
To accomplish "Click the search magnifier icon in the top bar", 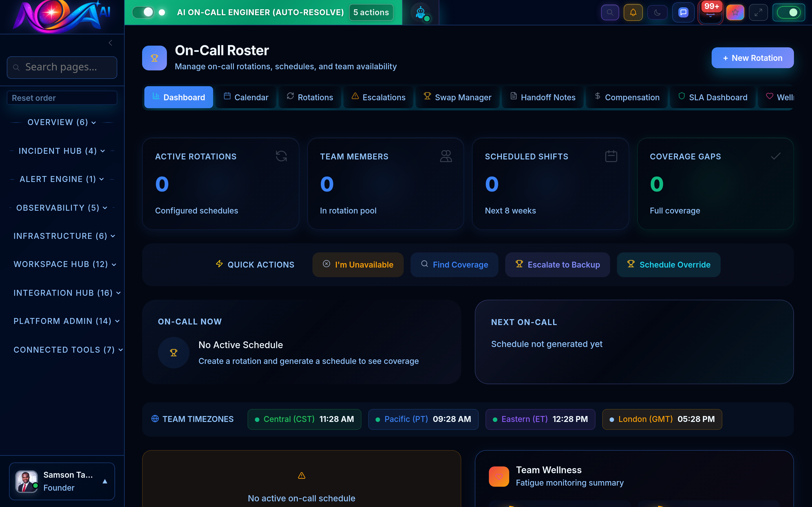I will pyautogui.click(x=610, y=13).
